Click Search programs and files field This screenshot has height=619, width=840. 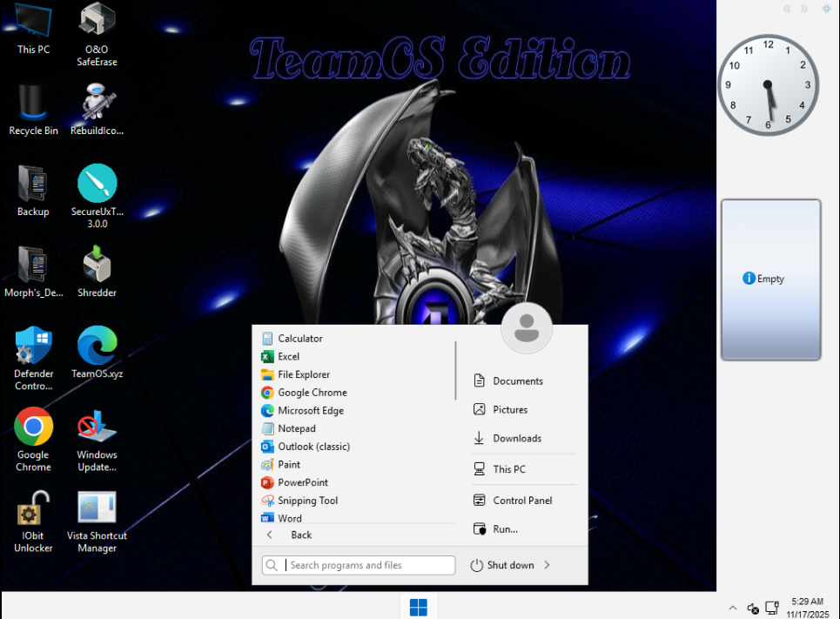tap(359, 565)
